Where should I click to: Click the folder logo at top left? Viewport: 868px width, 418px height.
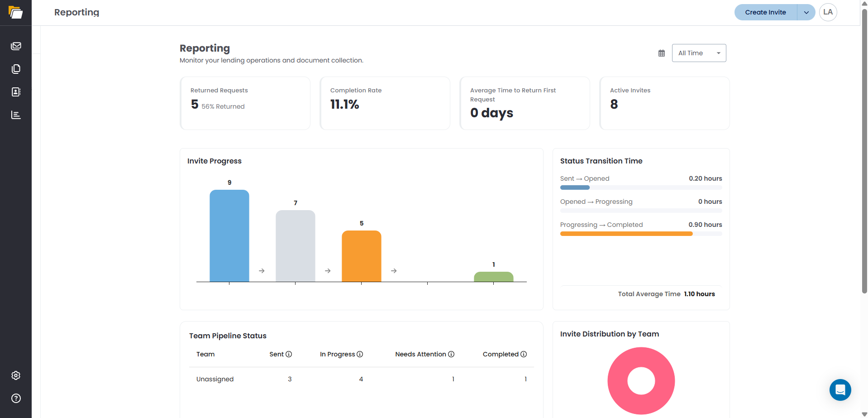click(x=15, y=12)
